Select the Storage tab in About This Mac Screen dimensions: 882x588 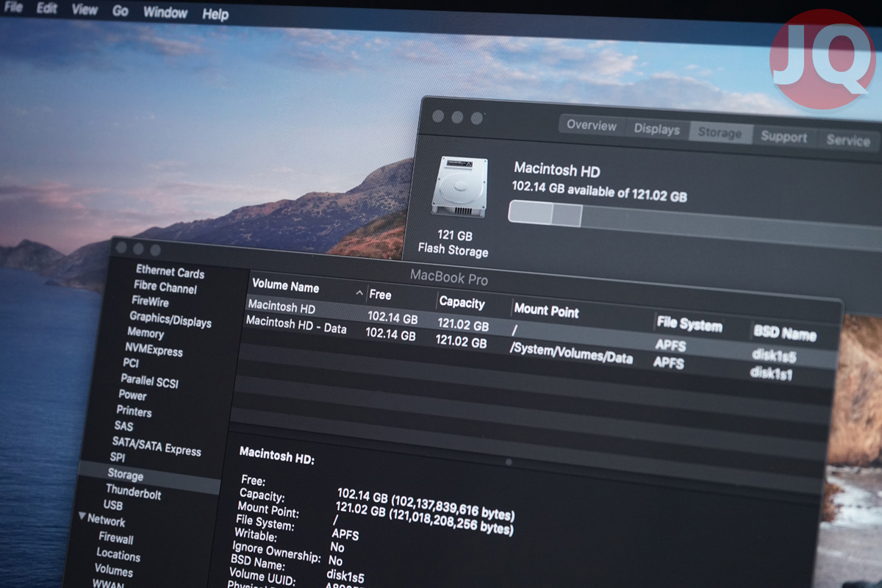[x=720, y=133]
